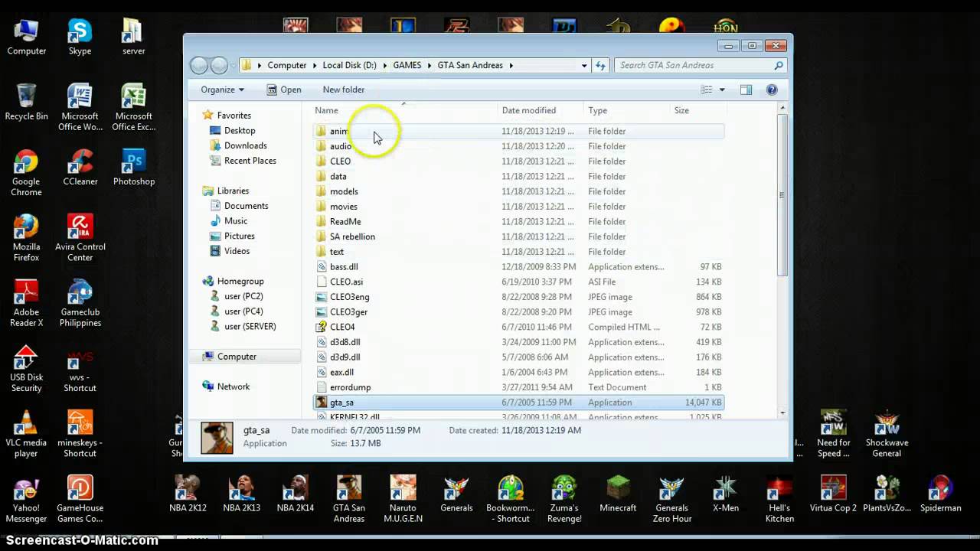Refresh the GTA San Andreas folder view
980x551 pixels.
(x=601, y=65)
